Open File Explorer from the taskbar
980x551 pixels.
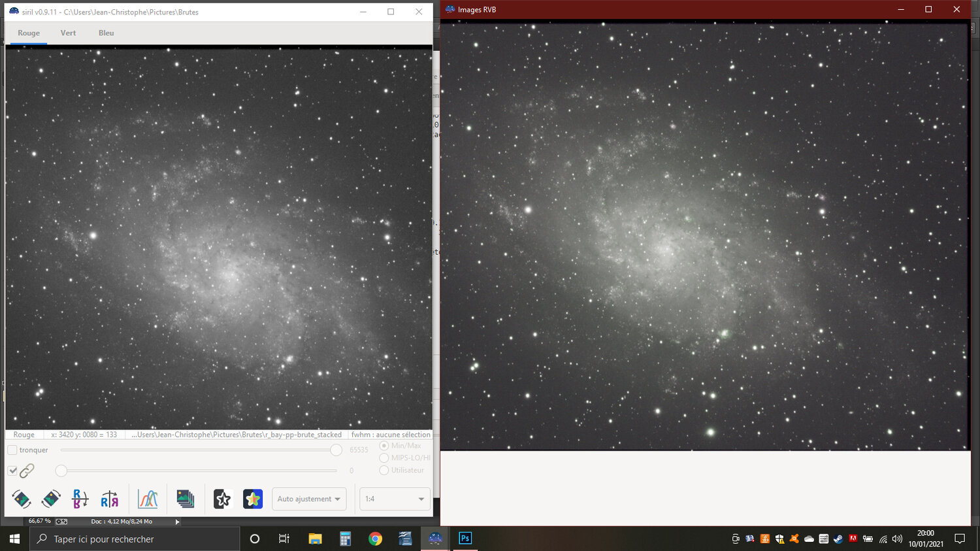[x=316, y=539]
